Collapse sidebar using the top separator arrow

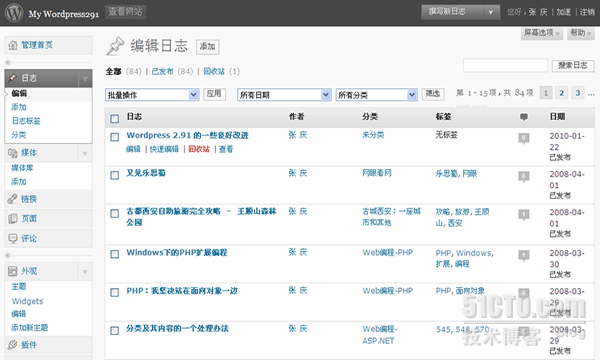[8, 62]
